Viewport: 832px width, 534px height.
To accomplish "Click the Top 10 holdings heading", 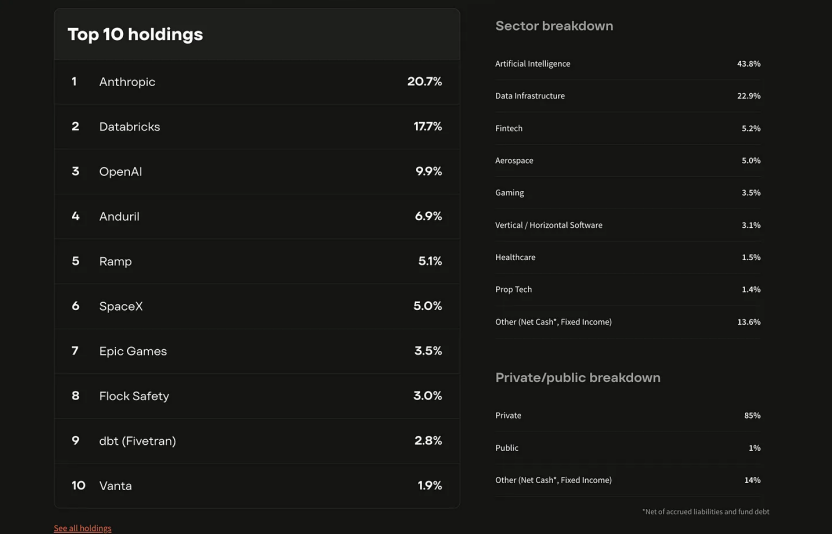I will click(135, 35).
